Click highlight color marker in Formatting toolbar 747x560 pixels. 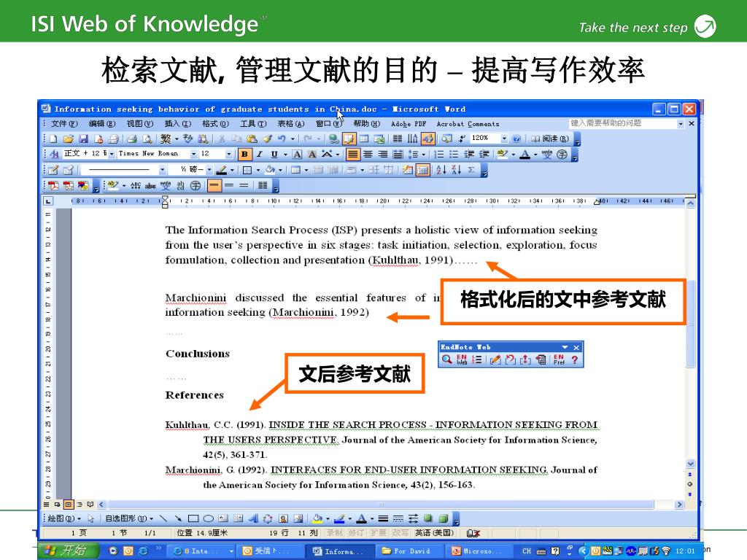[502, 154]
